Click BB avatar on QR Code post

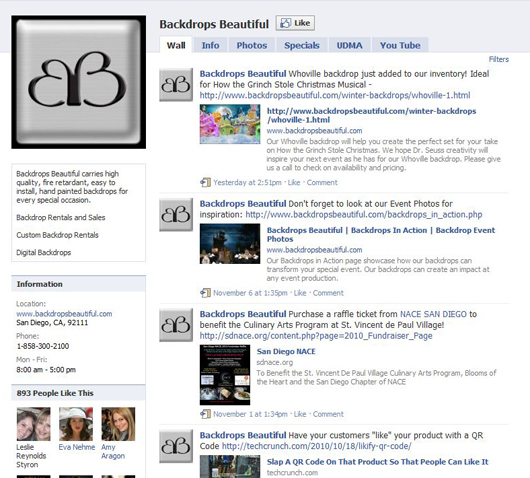pos(176,446)
